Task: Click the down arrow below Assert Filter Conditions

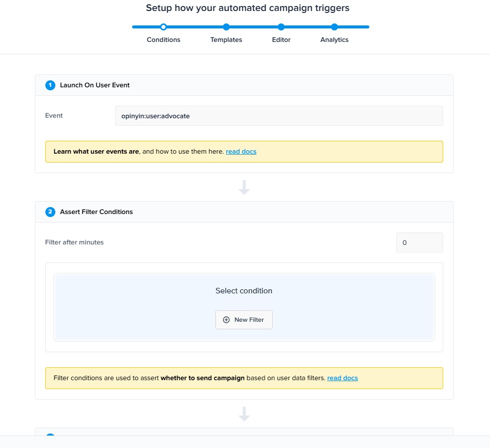Action: (x=244, y=414)
